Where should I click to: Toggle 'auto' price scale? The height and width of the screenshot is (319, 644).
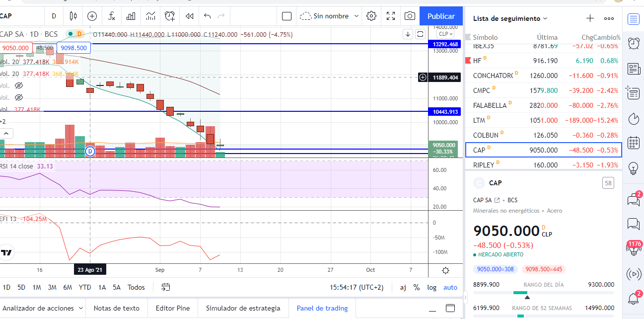pyautogui.click(x=450, y=287)
